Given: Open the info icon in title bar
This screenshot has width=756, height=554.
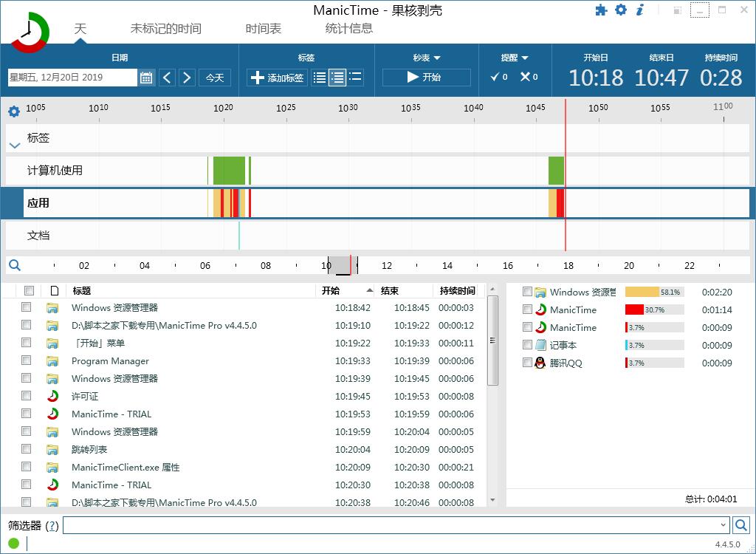Looking at the screenshot, I should tap(640, 10).
